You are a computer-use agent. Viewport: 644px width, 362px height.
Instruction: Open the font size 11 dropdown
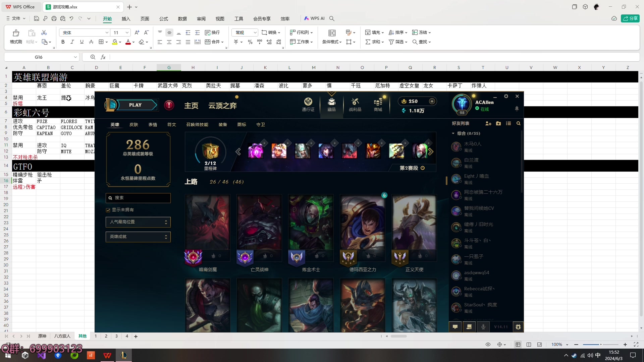tap(127, 33)
